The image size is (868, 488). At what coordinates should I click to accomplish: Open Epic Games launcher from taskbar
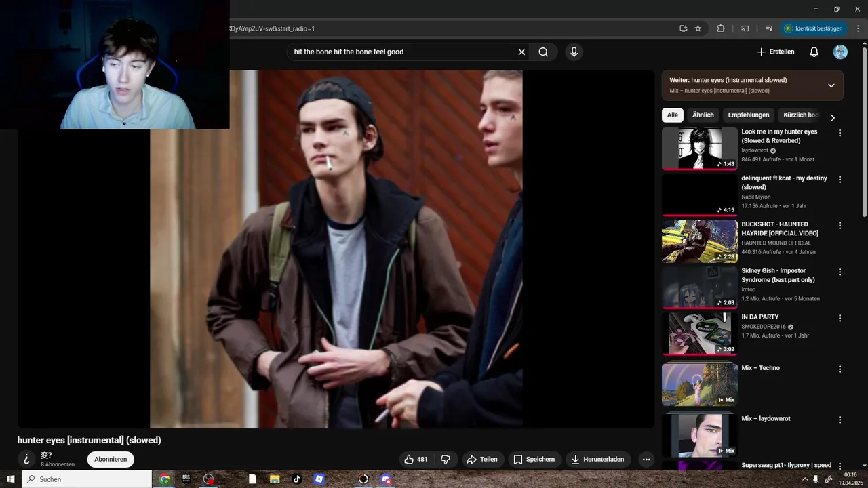pos(186,479)
